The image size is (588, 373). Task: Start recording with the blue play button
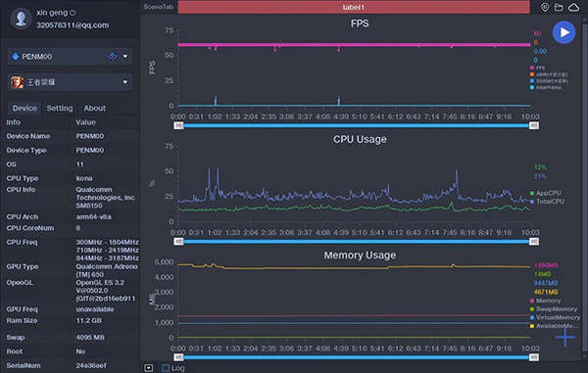coord(563,32)
